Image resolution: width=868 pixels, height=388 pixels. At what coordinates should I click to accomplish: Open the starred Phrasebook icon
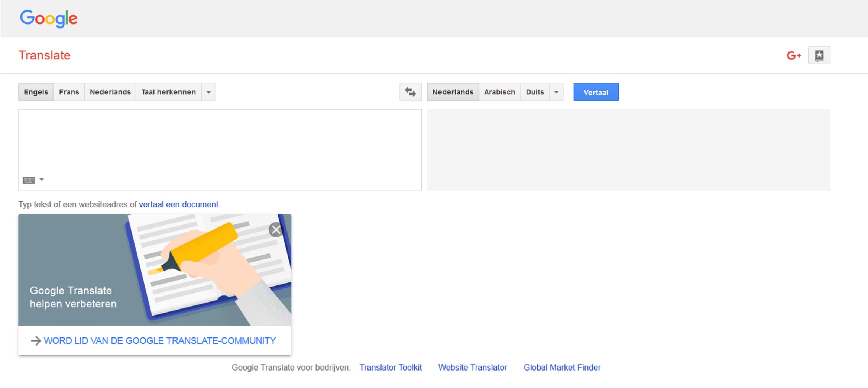pos(819,55)
